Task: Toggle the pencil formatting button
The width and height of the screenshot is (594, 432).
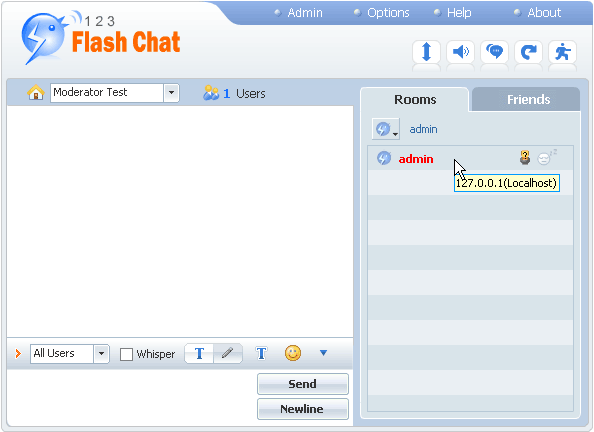Action: (228, 353)
